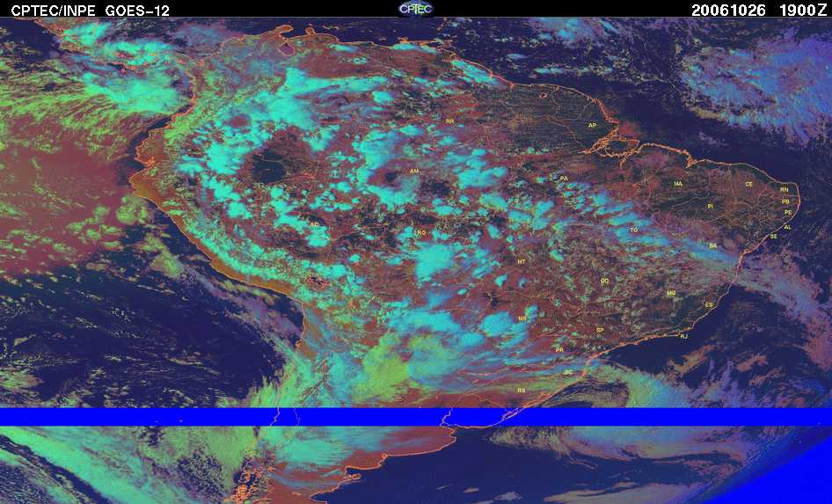Click the "AC" state label
The image size is (832, 504).
coord(314,224)
